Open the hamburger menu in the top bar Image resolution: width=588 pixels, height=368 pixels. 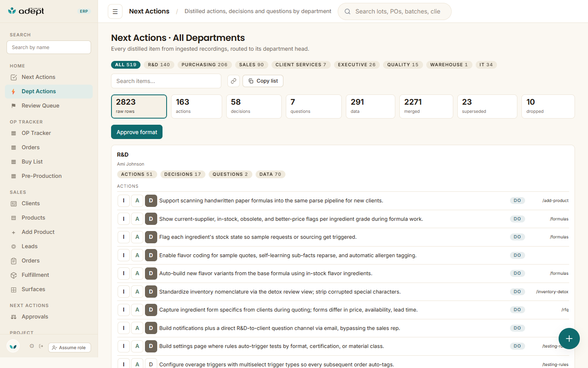(115, 11)
